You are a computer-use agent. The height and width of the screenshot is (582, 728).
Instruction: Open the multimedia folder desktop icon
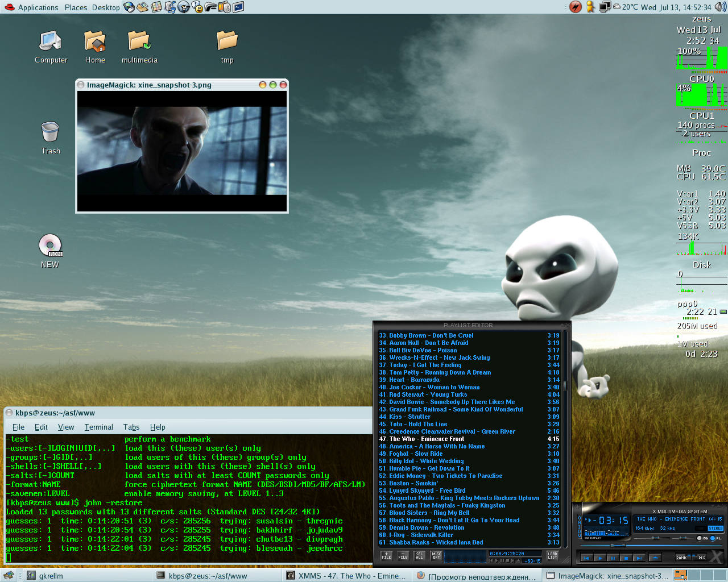pyautogui.click(x=139, y=47)
